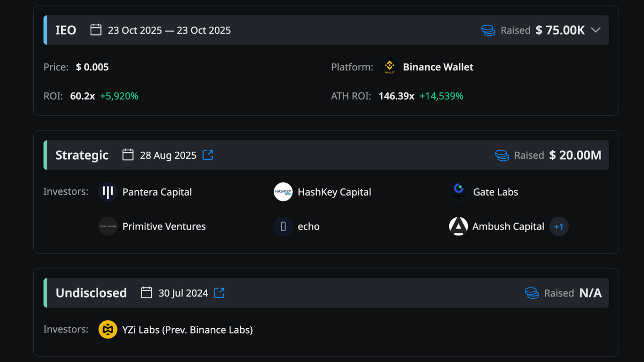Screen dimensions: 644x362
Task: Click the calendar icon next to IEO dates
Action: click(96, 30)
